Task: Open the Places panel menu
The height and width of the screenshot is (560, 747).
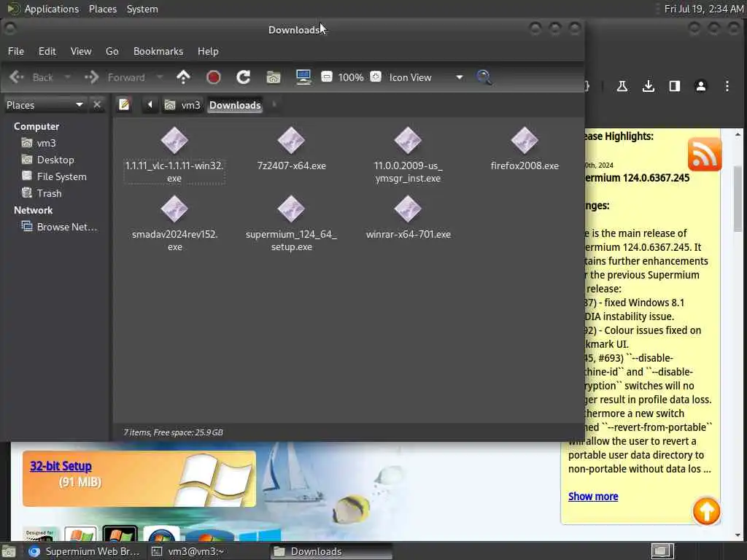Action: pos(103,9)
